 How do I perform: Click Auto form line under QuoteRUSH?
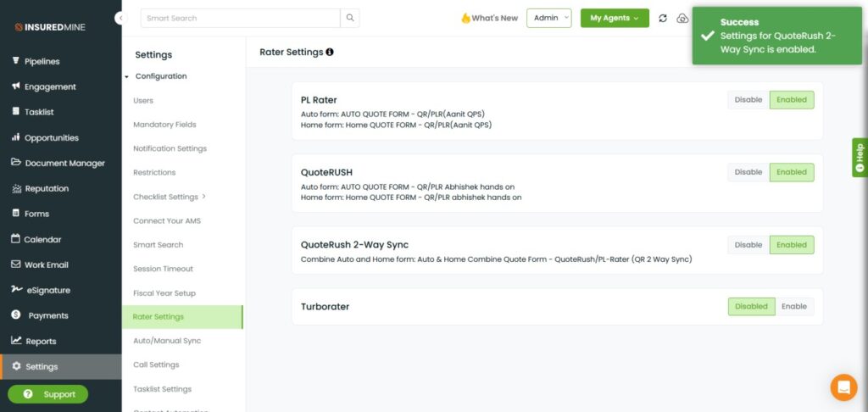point(408,187)
